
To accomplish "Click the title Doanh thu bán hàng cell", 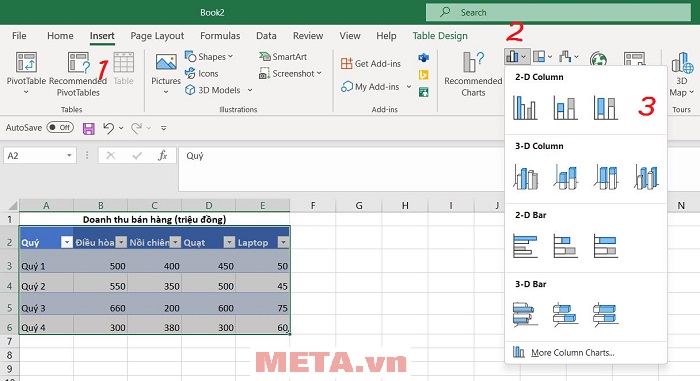I will (x=154, y=219).
